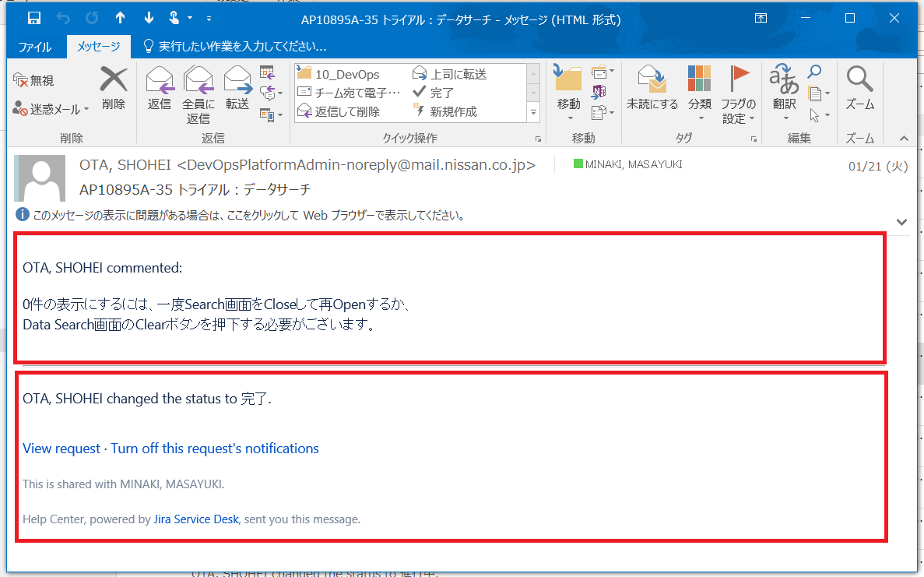The width and height of the screenshot is (924, 577).
Task: Open フラグの設定 follow-up dropdown
Action: pos(738,94)
